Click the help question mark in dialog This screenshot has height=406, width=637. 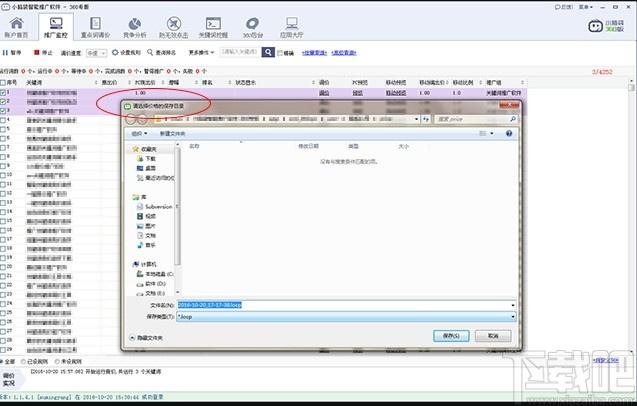click(x=509, y=133)
